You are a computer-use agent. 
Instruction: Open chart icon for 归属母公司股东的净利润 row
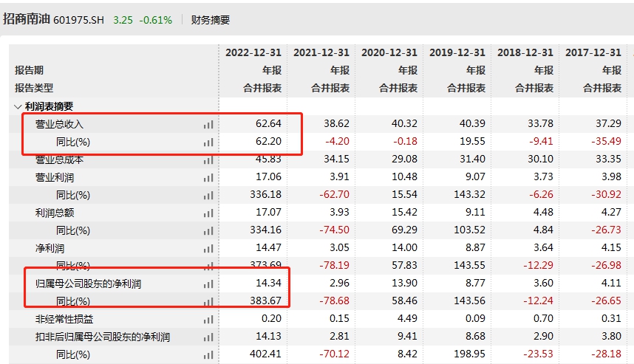pos(208,284)
